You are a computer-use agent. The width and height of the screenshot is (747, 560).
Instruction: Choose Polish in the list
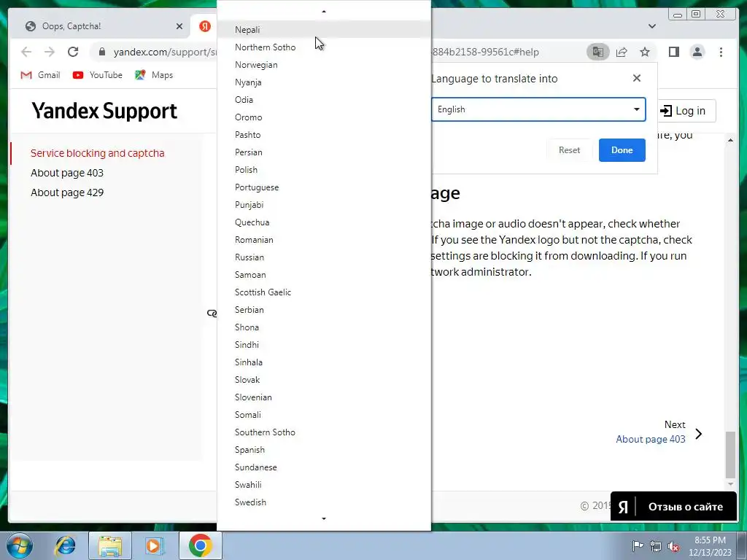tap(324, 169)
